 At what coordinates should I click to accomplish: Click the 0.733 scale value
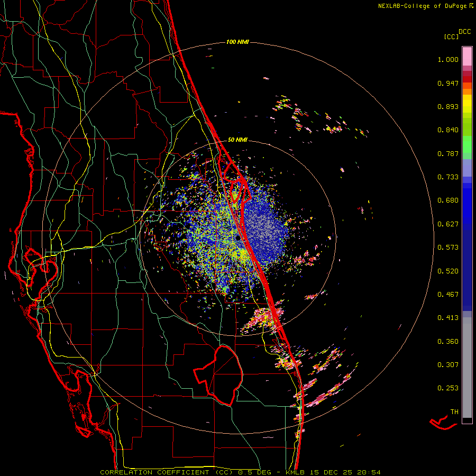tap(448, 177)
